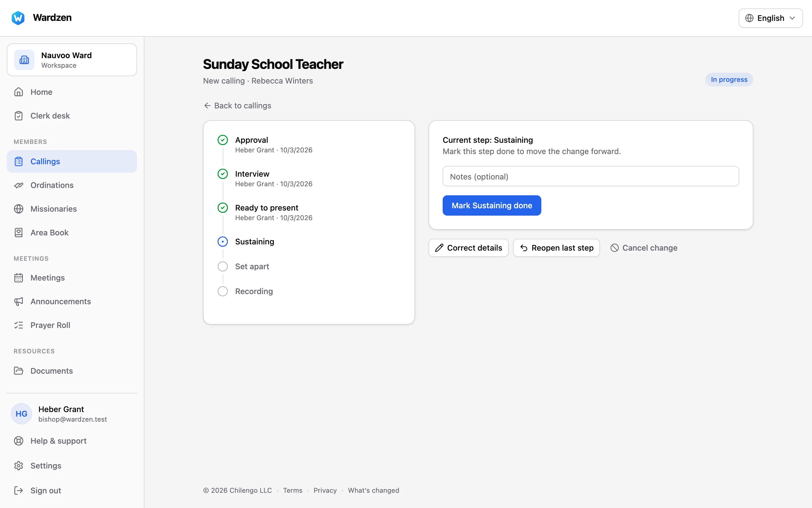The height and width of the screenshot is (508, 812).
Task: Go to Ordinations page
Action: (72, 185)
